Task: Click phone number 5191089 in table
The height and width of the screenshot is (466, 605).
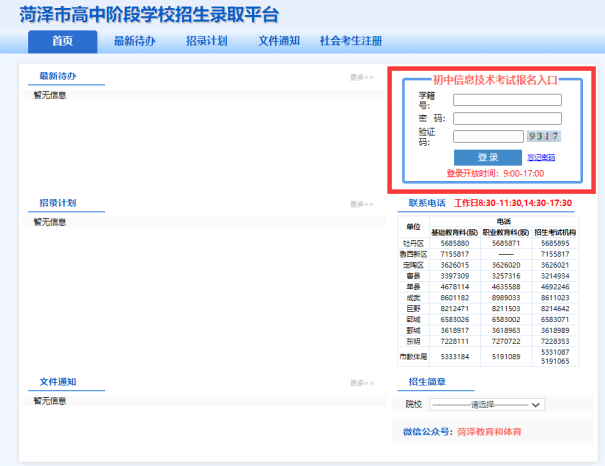Action: coord(506,357)
